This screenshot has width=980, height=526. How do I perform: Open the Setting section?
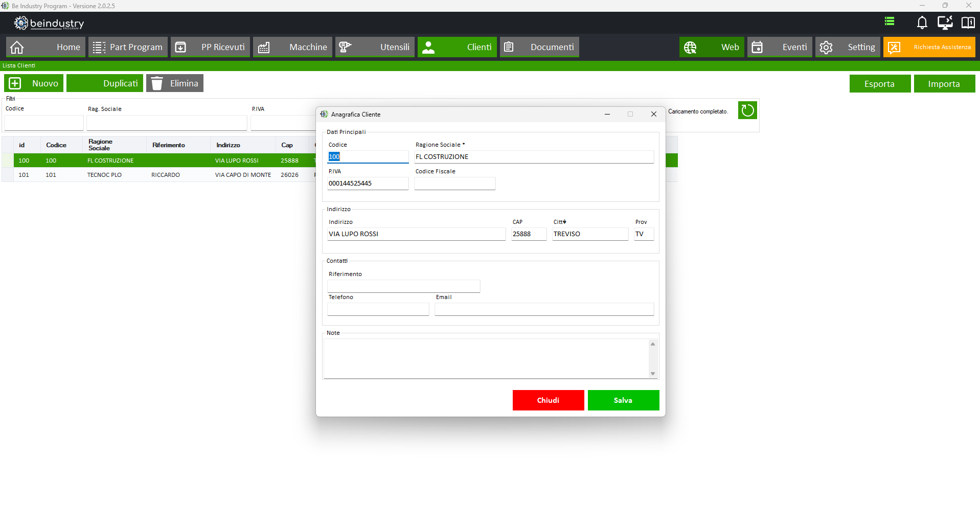point(848,47)
